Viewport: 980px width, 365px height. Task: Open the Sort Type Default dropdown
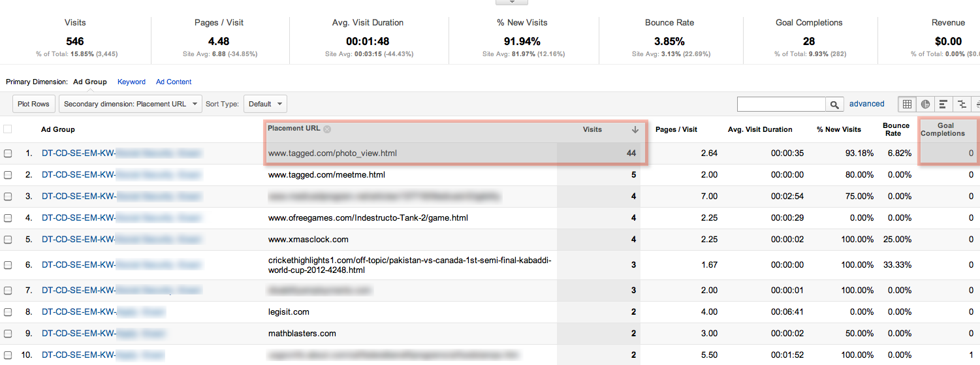265,104
